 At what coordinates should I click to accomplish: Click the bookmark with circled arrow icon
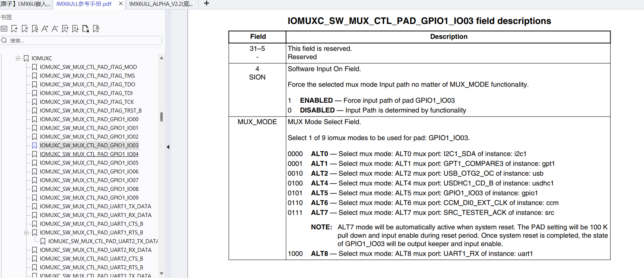tap(96, 29)
